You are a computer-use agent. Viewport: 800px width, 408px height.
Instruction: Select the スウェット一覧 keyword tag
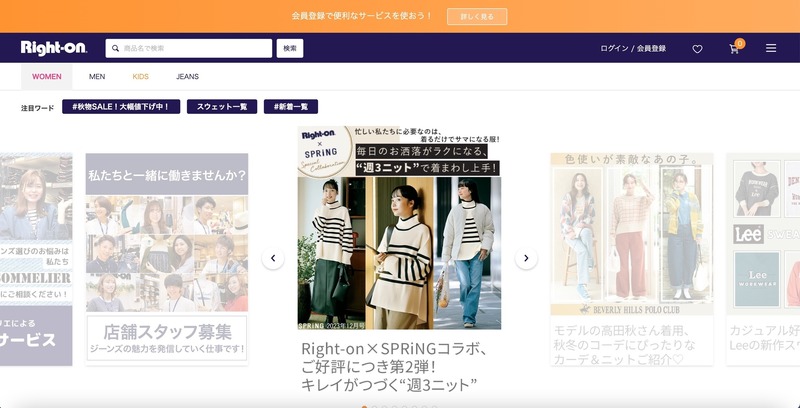(x=221, y=106)
